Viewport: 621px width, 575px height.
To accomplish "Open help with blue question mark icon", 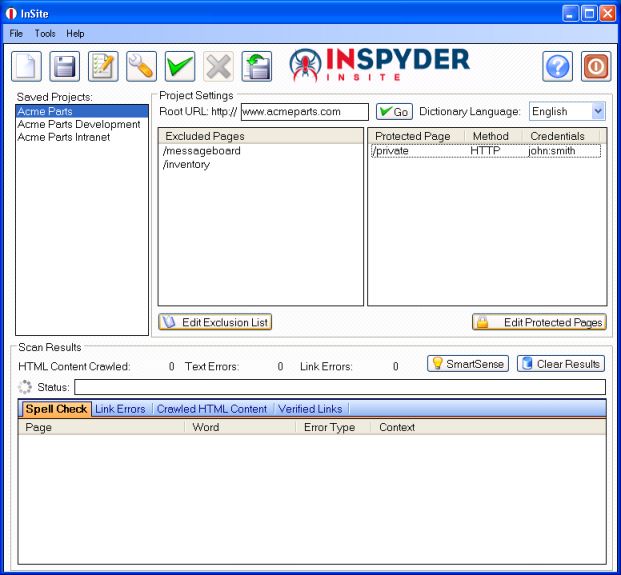I will point(557,66).
